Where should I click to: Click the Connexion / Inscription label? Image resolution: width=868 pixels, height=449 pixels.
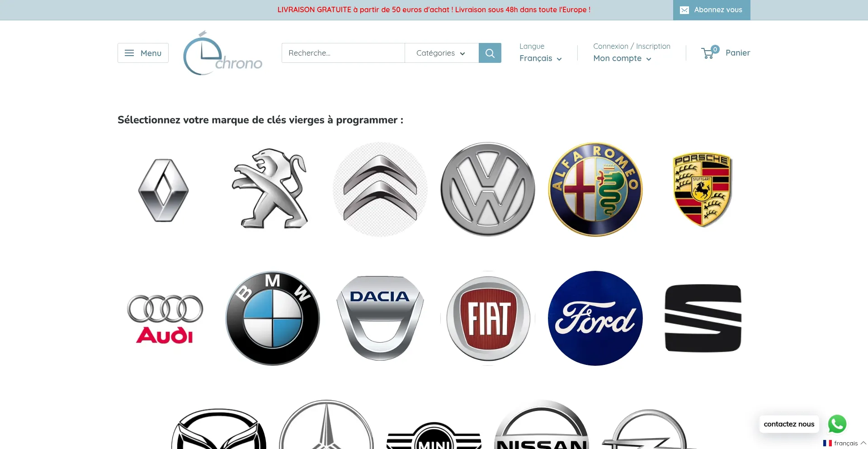pos(632,46)
